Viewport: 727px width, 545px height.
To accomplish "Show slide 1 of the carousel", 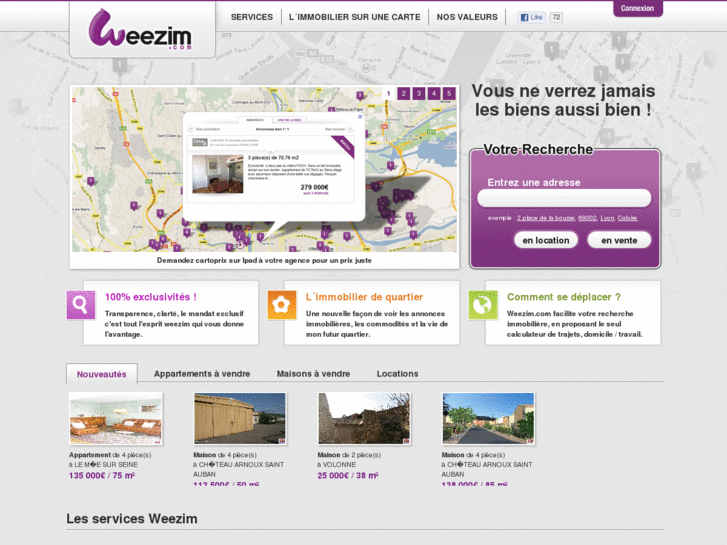I will tap(389, 93).
